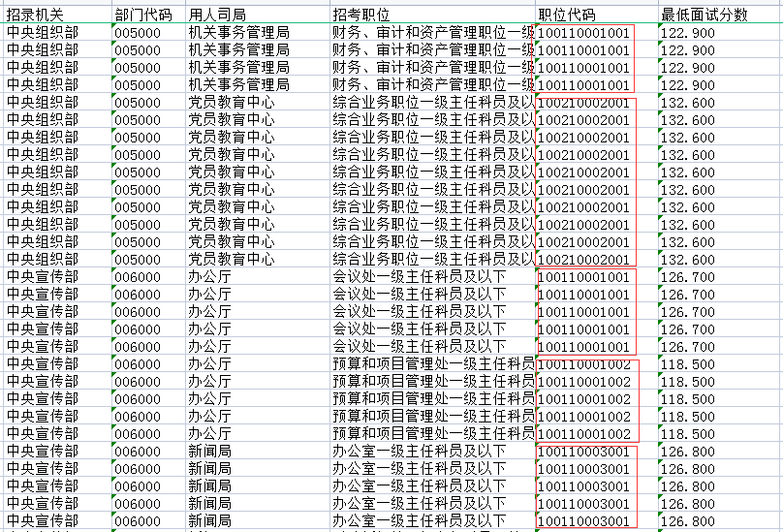Select the first 132.600 score cell
The image size is (783, 532).
coord(720,103)
